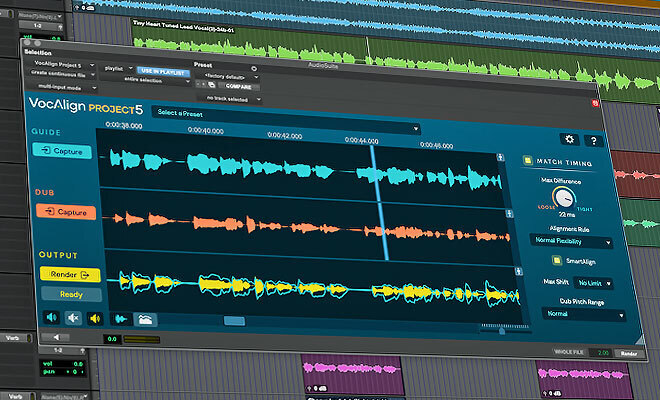Click the help question mark button
Screen dimensions: 660x400
[593, 142]
